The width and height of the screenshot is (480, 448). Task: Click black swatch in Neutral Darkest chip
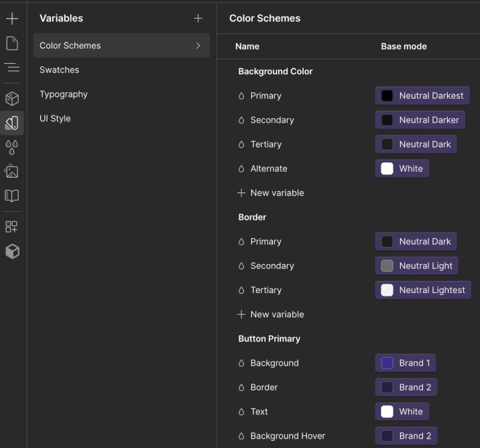coord(387,96)
